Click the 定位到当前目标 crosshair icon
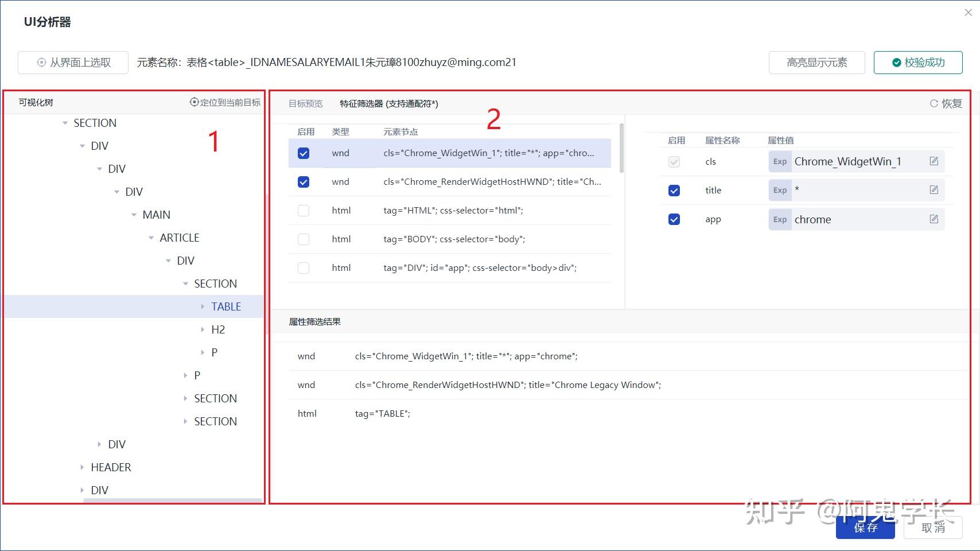Image resolution: width=980 pixels, height=551 pixels. [x=193, y=102]
